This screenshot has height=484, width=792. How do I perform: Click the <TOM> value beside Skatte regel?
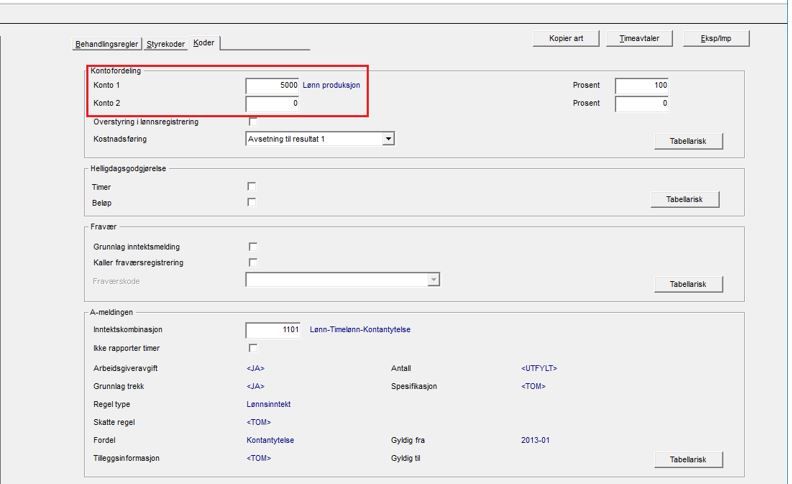tap(259, 422)
